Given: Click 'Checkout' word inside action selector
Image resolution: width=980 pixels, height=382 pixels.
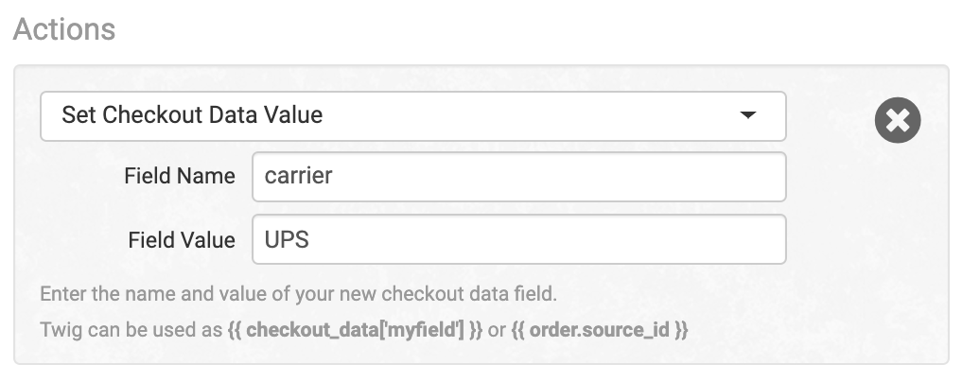Looking at the screenshot, I should click(x=152, y=115).
